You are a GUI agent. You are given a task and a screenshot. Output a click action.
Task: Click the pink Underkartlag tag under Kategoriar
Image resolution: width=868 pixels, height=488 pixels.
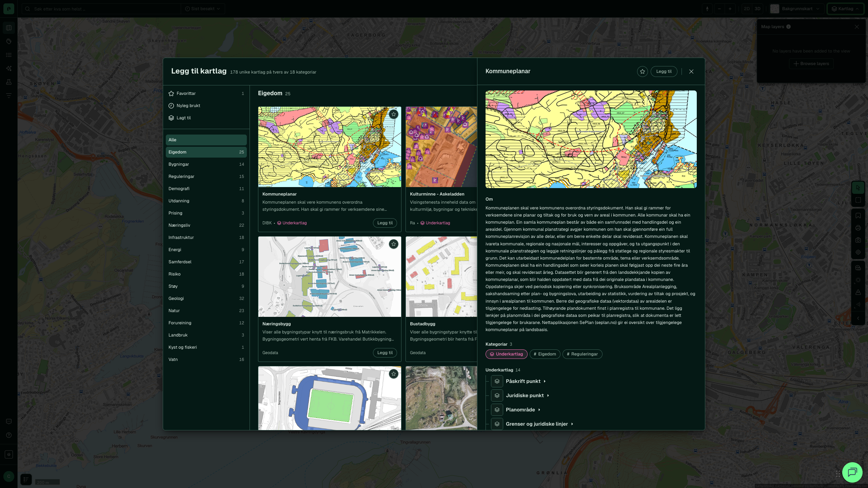click(506, 354)
